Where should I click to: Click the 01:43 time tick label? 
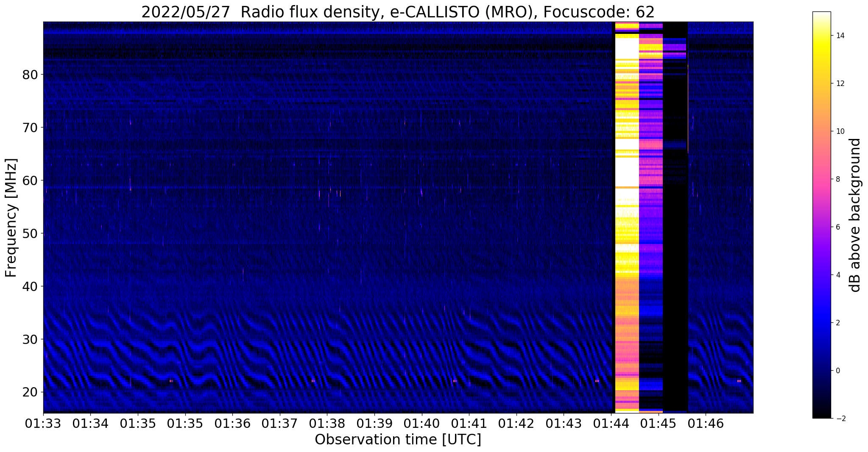pos(564,424)
